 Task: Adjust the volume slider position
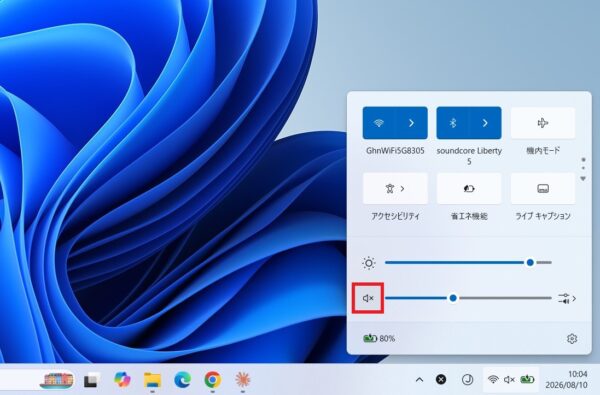click(x=468, y=298)
